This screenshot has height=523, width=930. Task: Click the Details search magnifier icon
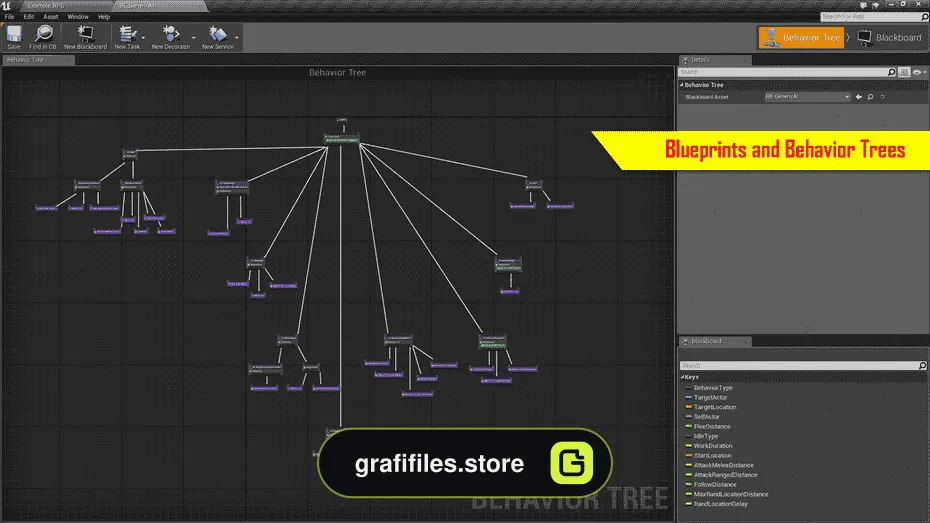pyautogui.click(x=891, y=72)
